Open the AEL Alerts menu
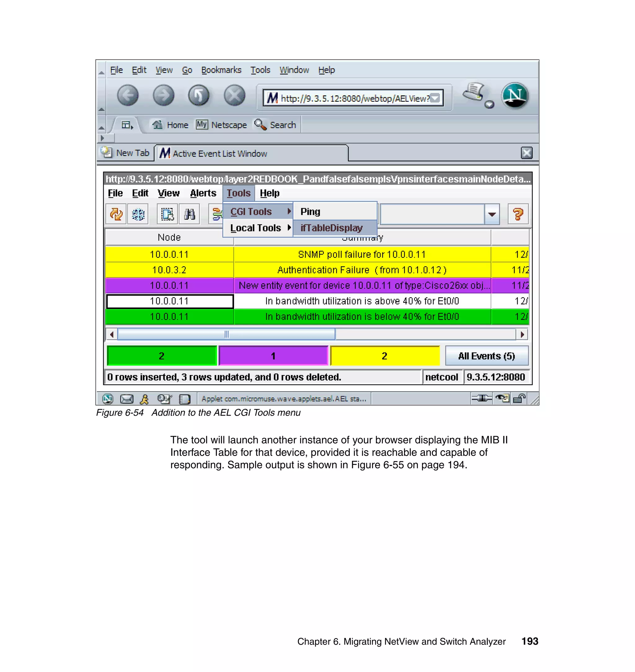The width and height of the screenshot is (635, 672). click(203, 193)
